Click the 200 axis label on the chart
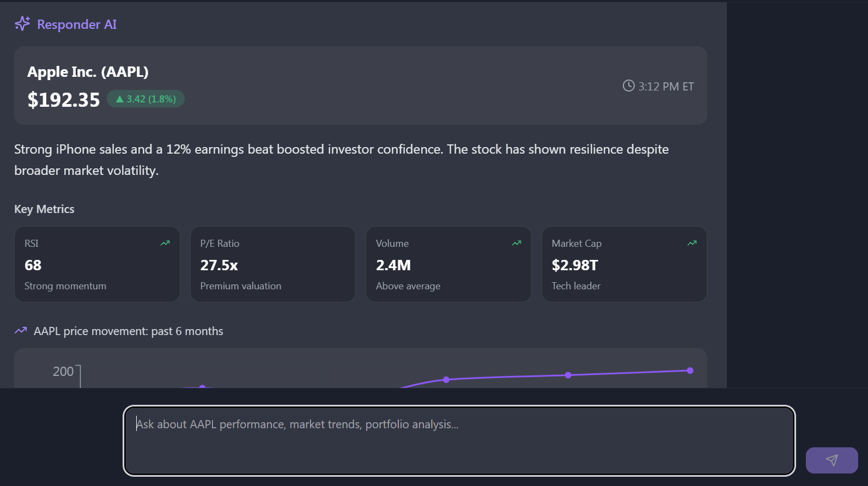The width and height of the screenshot is (868, 486). 63,372
